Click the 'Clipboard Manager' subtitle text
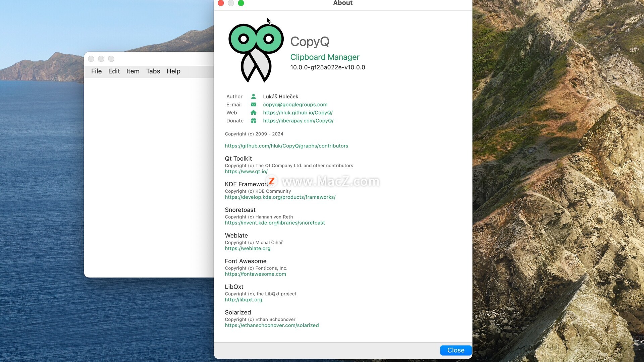The height and width of the screenshot is (362, 644). 325,57
